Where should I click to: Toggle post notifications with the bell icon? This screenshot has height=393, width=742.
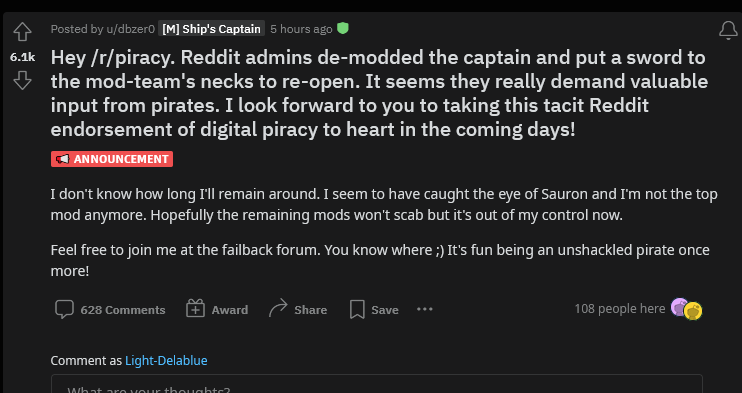(728, 31)
